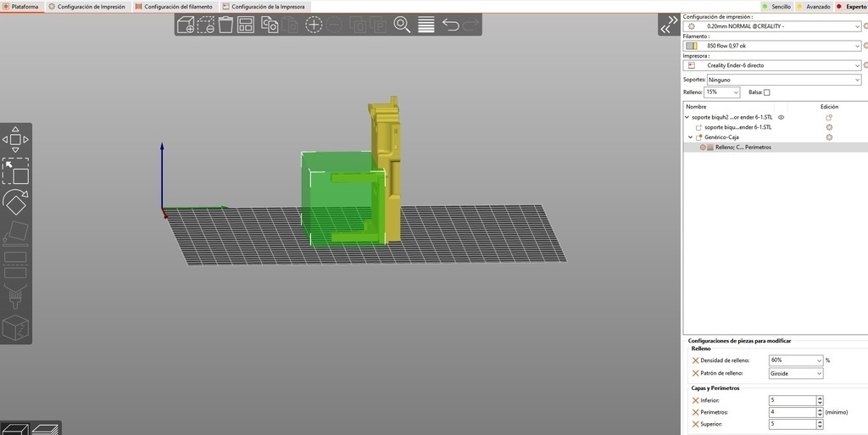Switch to the sliced layers preview icon

click(46, 429)
